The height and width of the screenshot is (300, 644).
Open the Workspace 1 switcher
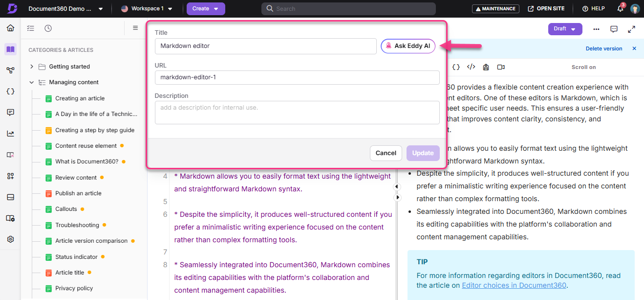click(147, 8)
